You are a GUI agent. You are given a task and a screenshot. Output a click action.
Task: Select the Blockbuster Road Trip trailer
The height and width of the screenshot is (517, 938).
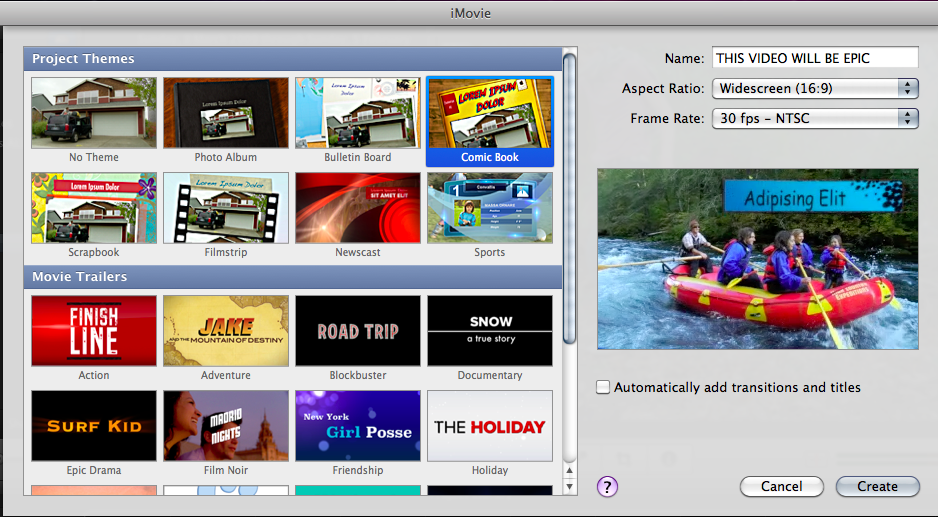tap(358, 330)
